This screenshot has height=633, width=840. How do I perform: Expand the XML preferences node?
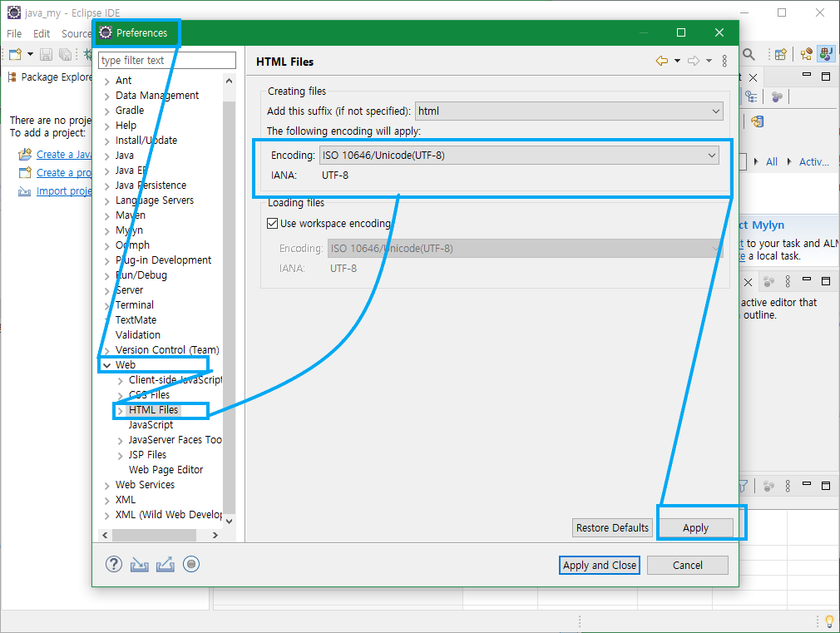coord(107,501)
